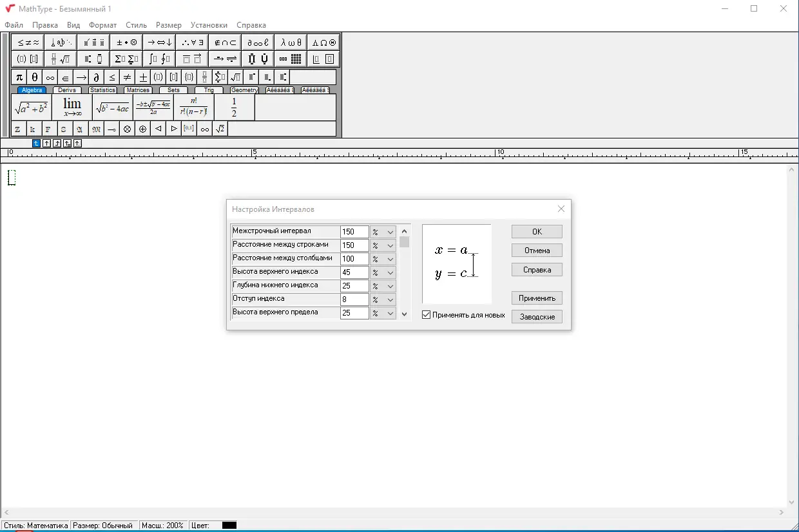The width and height of the screenshot is (799, 532).
Task: Open the set theory symbols palette (∉∩⊂)
Action: pos(225,43)
